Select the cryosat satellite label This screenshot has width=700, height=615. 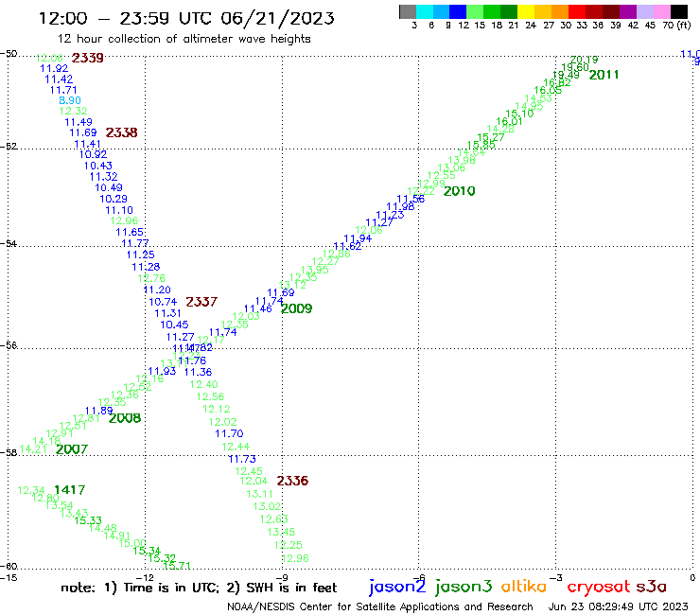tap(598, 588)
